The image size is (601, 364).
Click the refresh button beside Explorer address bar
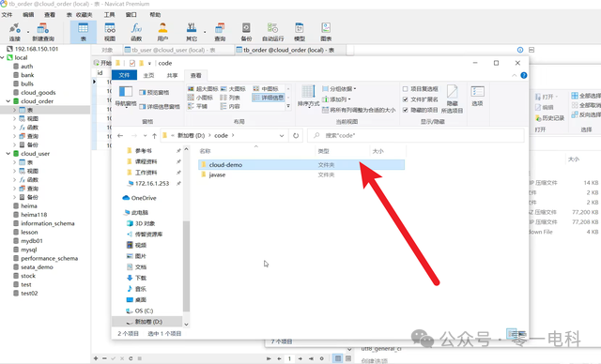296,135
